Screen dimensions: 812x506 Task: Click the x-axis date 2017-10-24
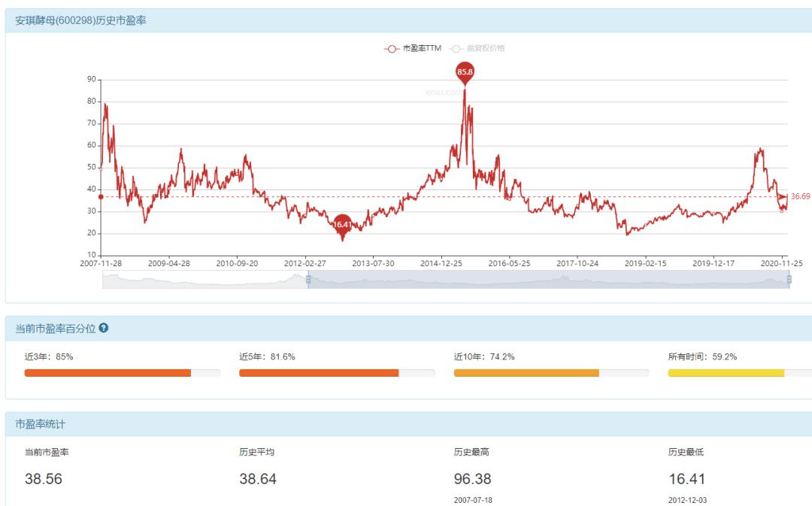coord(577,263)
